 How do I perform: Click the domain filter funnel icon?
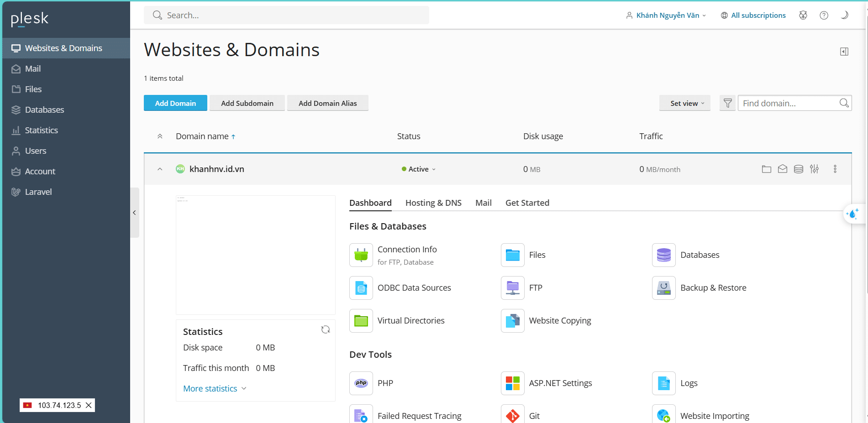pos(727,103)
